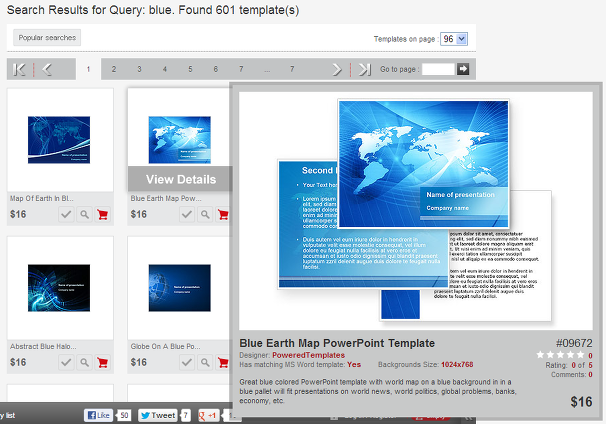Go to next results page arrow
The height and width of the screenshot is (424, 606).
(337, 70)
